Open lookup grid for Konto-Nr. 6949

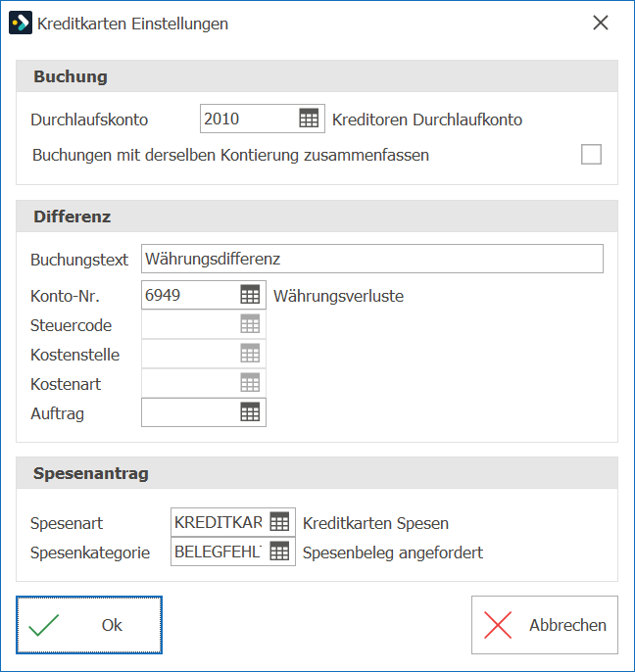click(x=250, y=295)
